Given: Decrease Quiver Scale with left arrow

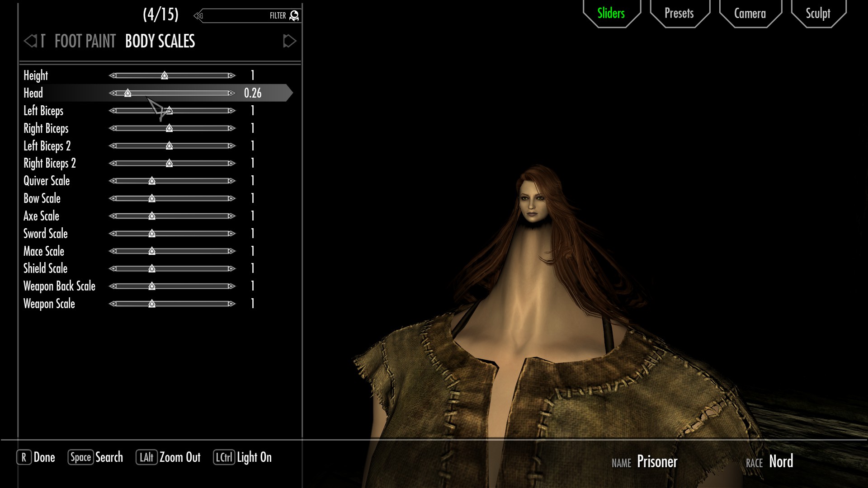Looking at the screenshot, I should tap(113, 181).
